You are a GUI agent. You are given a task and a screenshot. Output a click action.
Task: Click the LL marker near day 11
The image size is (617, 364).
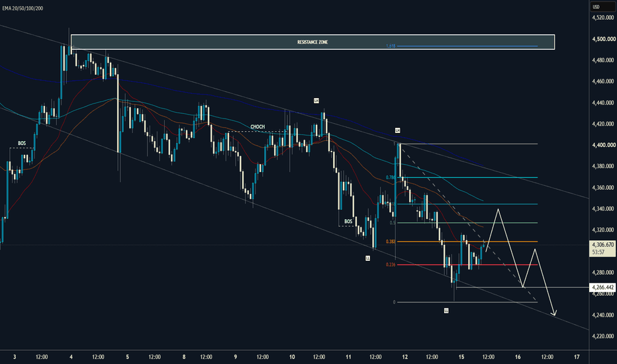click(x=367, y=258)
